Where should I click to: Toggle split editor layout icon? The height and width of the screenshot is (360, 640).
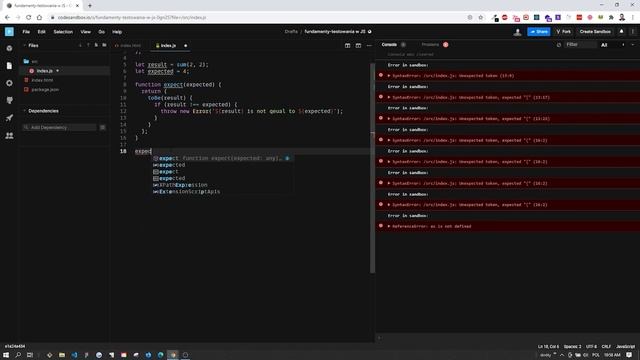[x=347, y=46]
